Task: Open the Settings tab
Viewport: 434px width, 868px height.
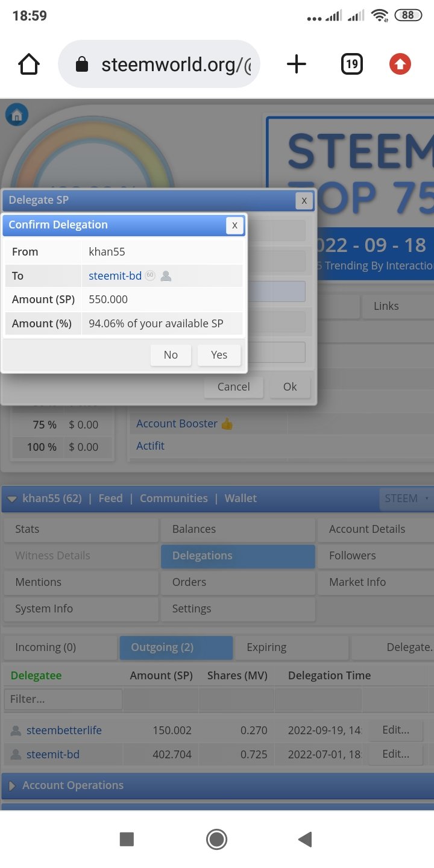Action: [237, 609]
